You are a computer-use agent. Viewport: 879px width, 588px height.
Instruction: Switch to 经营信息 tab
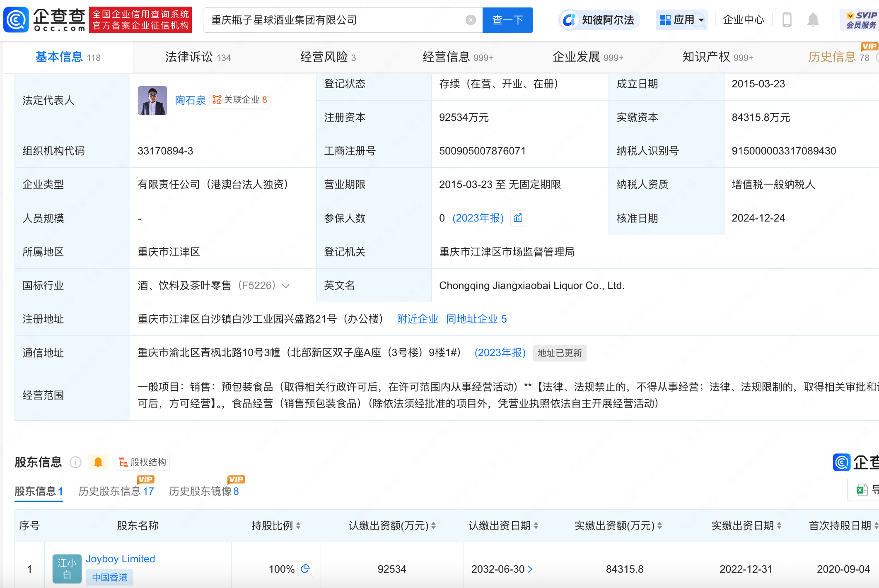point(458,57)
